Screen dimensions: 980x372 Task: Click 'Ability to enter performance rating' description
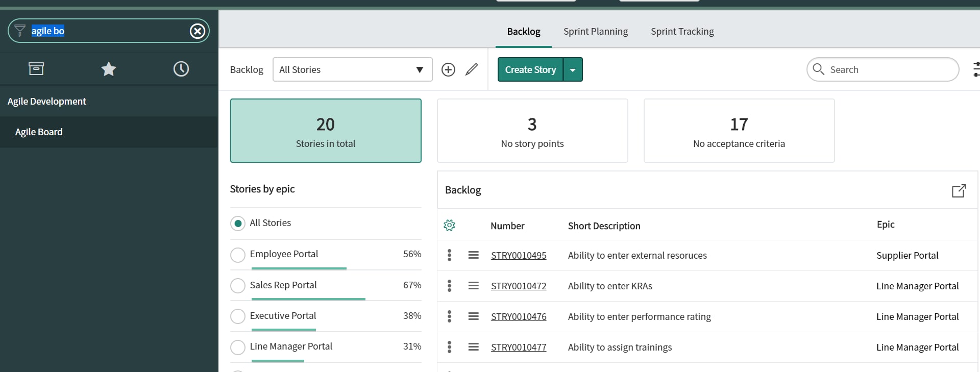coord(640,316)
